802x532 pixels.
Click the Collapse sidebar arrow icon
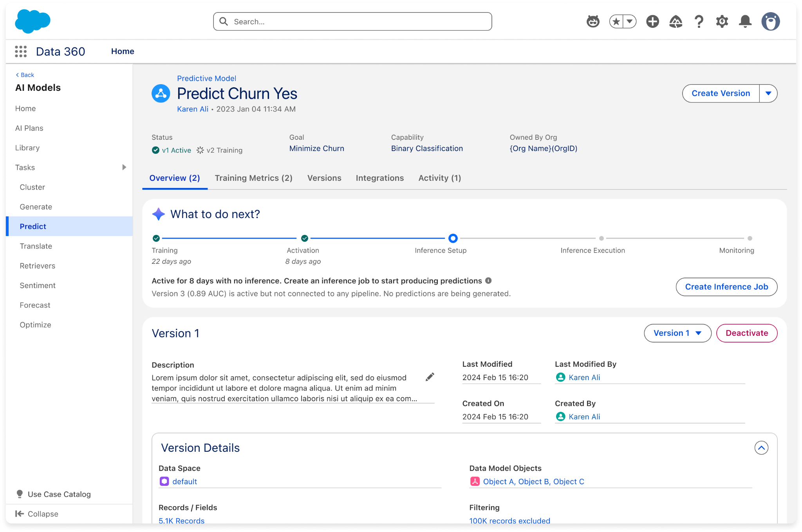point(20,514)
